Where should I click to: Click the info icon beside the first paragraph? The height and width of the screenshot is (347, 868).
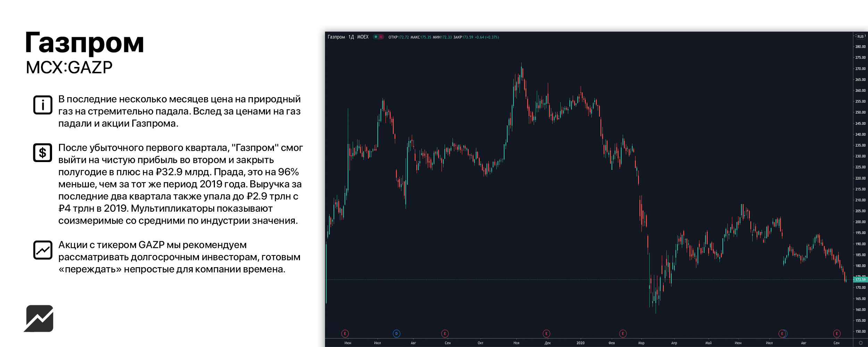coord(43,105)
